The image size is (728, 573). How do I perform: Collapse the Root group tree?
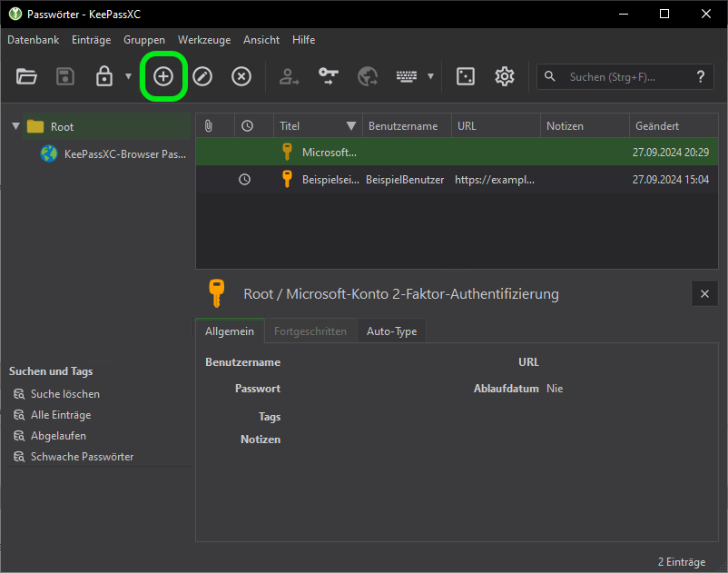[15, 126]
